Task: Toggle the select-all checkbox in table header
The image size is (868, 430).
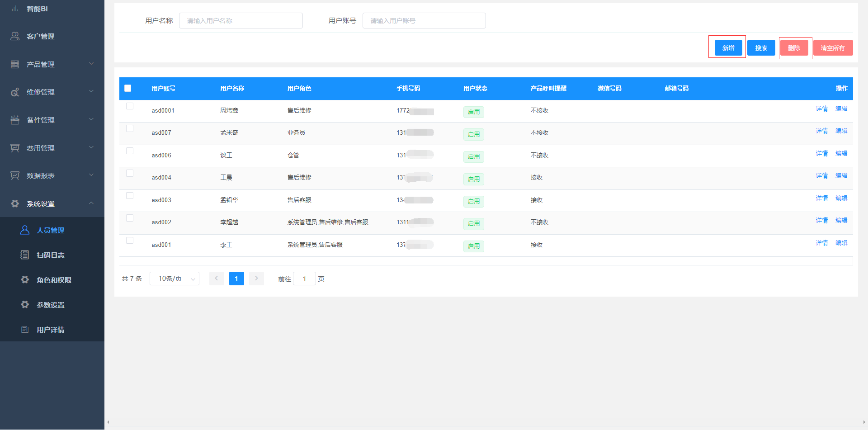Action: pos(128,88)
